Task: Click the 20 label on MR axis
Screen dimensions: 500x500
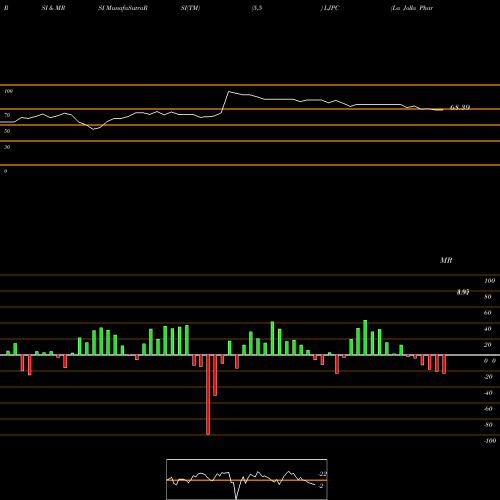Action: pyautogui.click(x=488, y=345)
